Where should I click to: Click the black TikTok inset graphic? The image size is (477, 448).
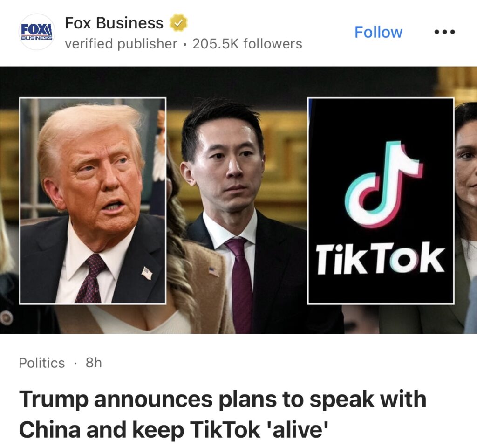point(381,201)
